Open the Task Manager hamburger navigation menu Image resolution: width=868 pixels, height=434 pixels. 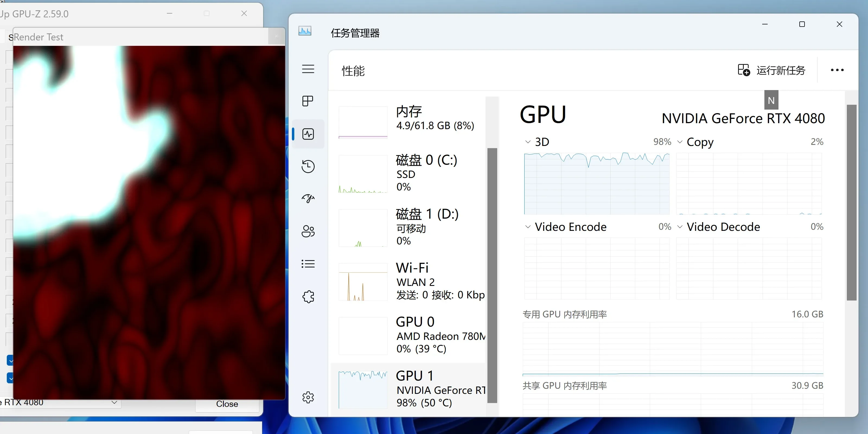coord(308,69)
